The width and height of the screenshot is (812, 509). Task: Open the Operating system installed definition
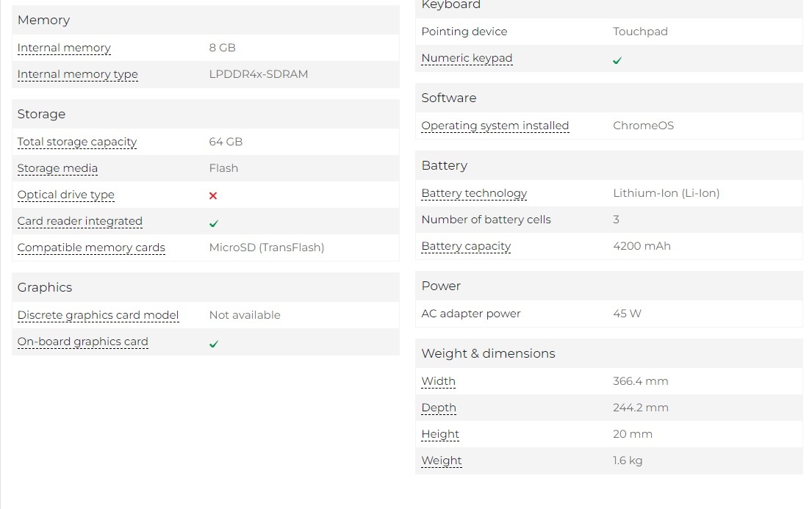(x=495, y=126)
